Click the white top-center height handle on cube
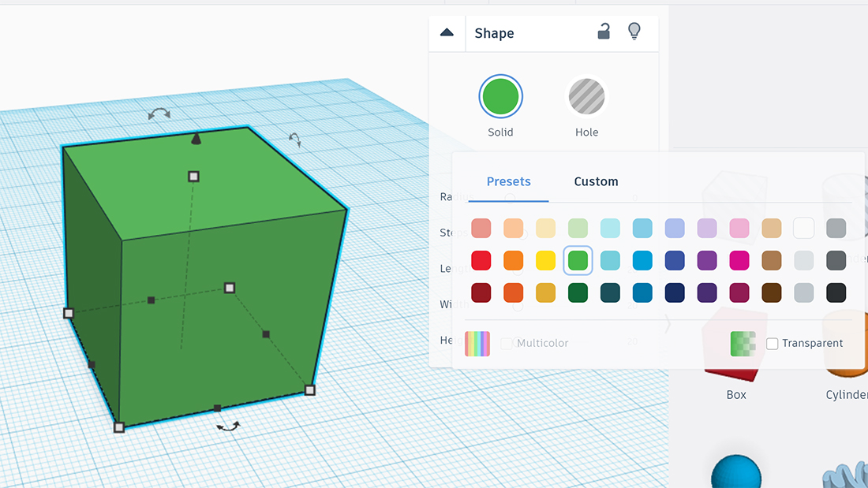The width and height of the screenshot is (868, 488). coord(193,177)
